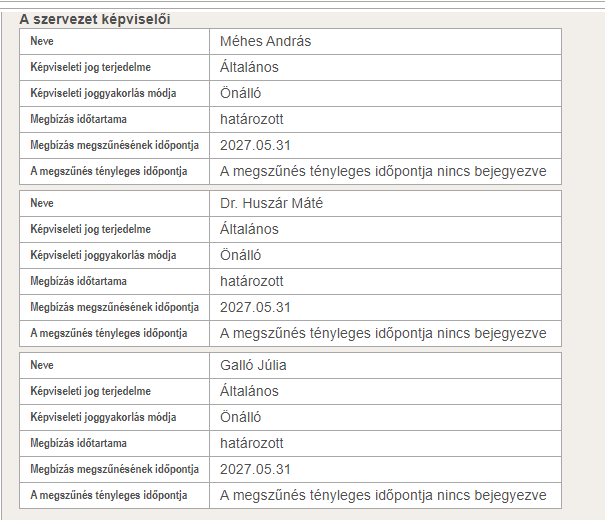Click 'Önálló' in Dr. Huszár Máté's block
The image size is (605, 520).
coord(241,255)
